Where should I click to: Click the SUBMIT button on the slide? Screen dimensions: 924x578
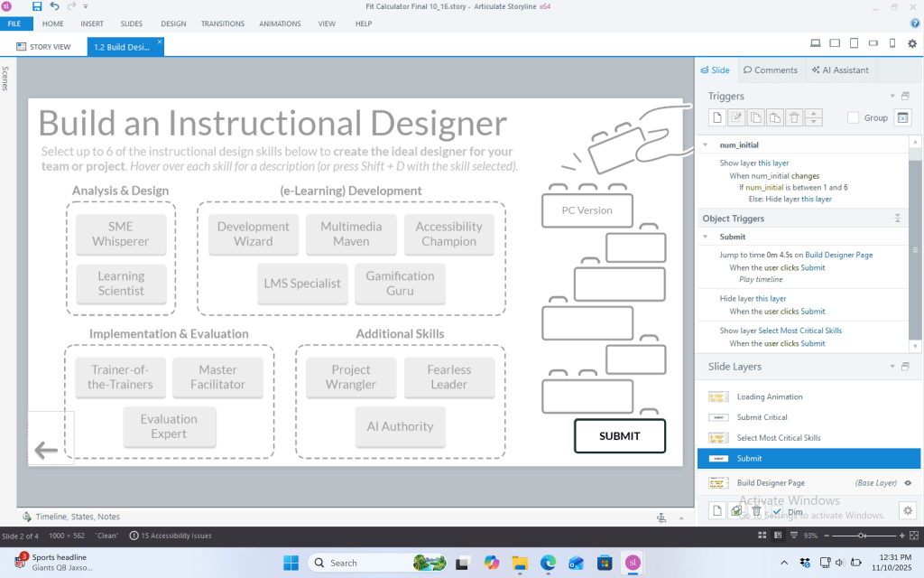[x=619, y=436]
